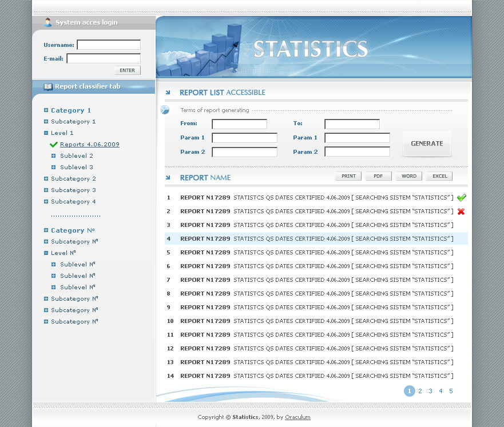The width and height of the screenshot is (504, 427).
Task: Click the Username input field
Action: (x=109, y=45)
